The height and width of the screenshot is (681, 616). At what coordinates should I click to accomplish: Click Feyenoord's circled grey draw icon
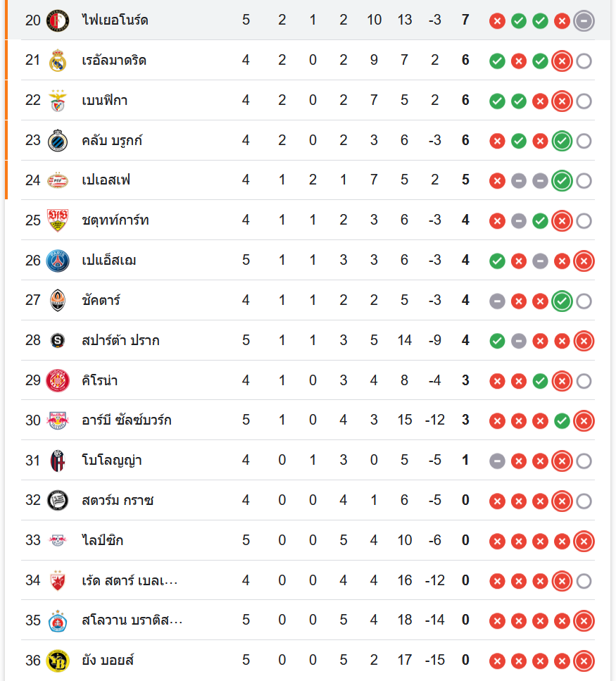584,20
